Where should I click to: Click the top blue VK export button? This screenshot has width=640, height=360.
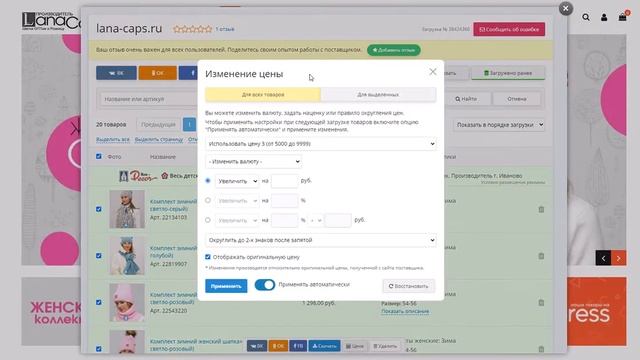[x=116, y=73]
